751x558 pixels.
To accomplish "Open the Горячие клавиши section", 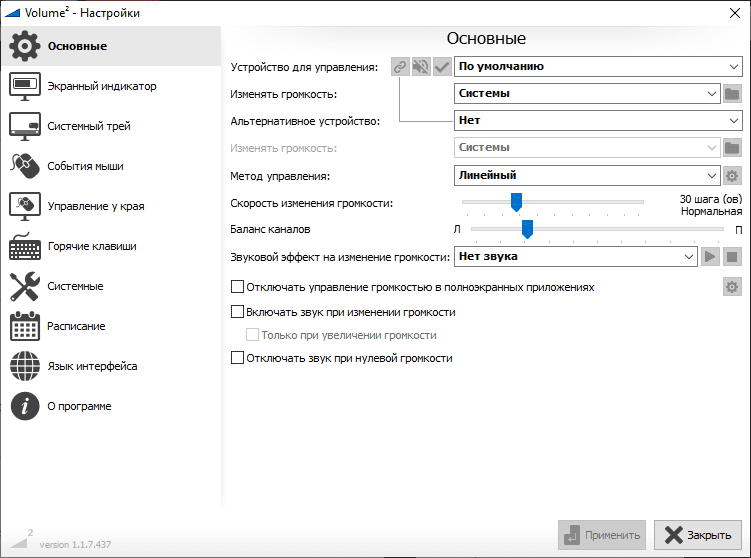I will pyautogui.click(x=92, y=246).
